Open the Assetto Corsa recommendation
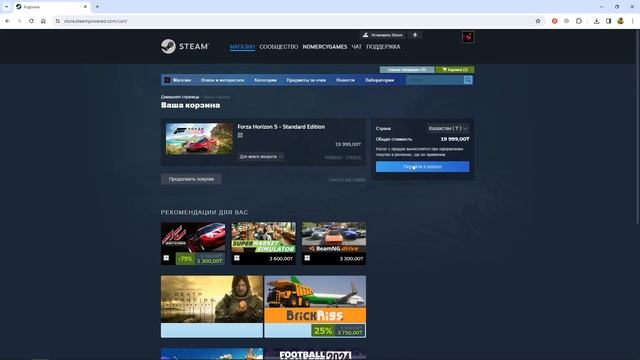 coord(193,243)
